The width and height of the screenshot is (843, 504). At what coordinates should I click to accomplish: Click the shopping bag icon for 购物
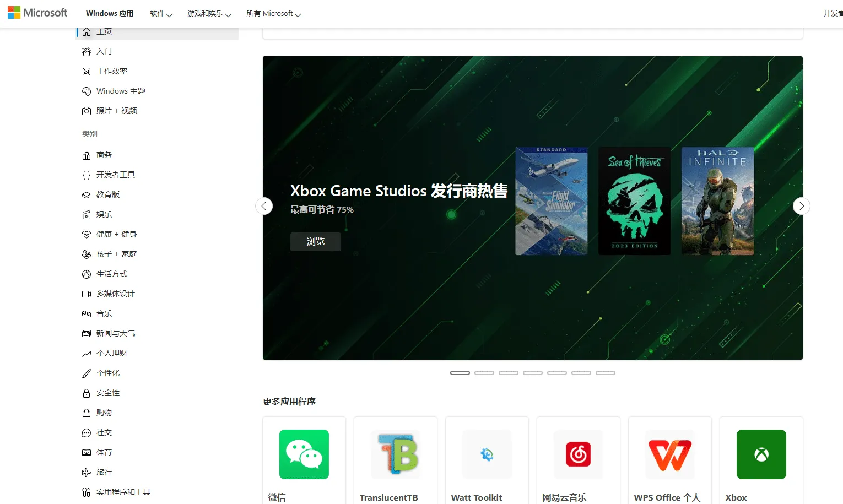[x=87, y=413]
